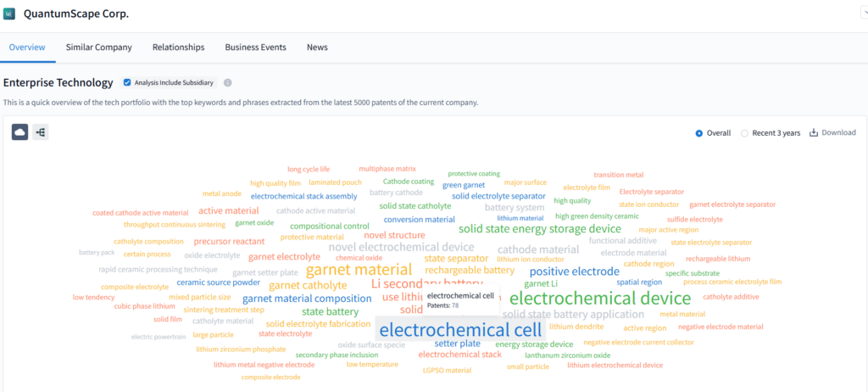Switch to the News tab

pyautogui.click(x=317, y=48)
